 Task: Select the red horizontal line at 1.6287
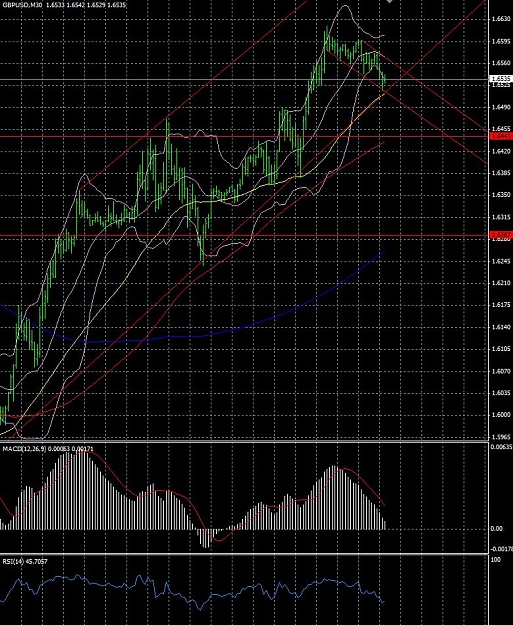244,235
